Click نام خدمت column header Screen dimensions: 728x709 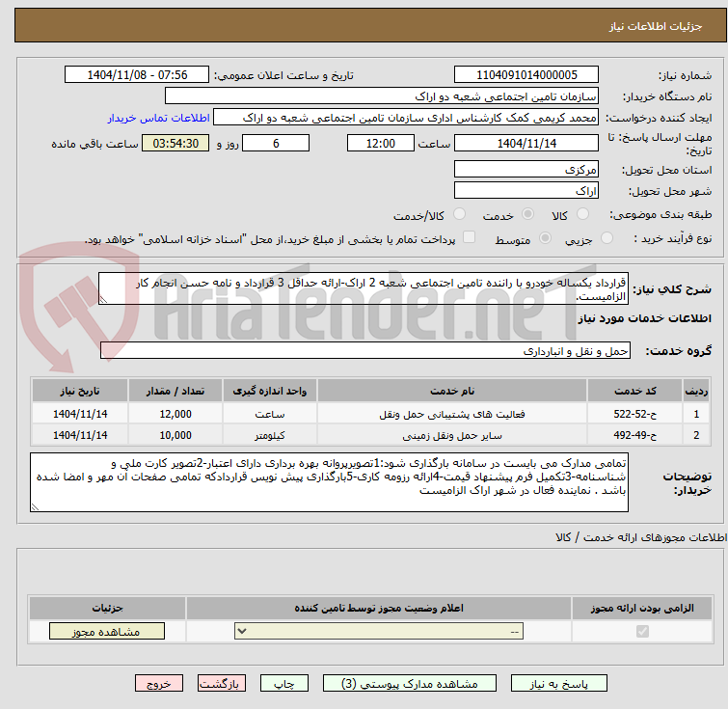point(452,391)
